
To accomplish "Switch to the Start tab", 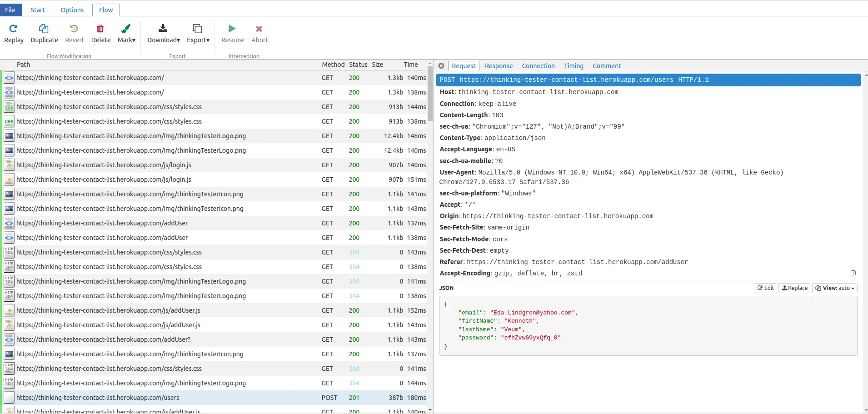I will click(x=38, y=10).
